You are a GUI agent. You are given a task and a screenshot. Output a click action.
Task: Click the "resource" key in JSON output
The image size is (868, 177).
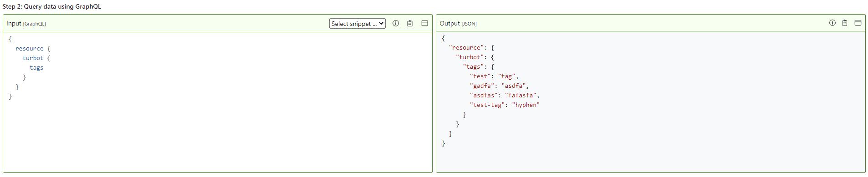[x=466, y=48]
